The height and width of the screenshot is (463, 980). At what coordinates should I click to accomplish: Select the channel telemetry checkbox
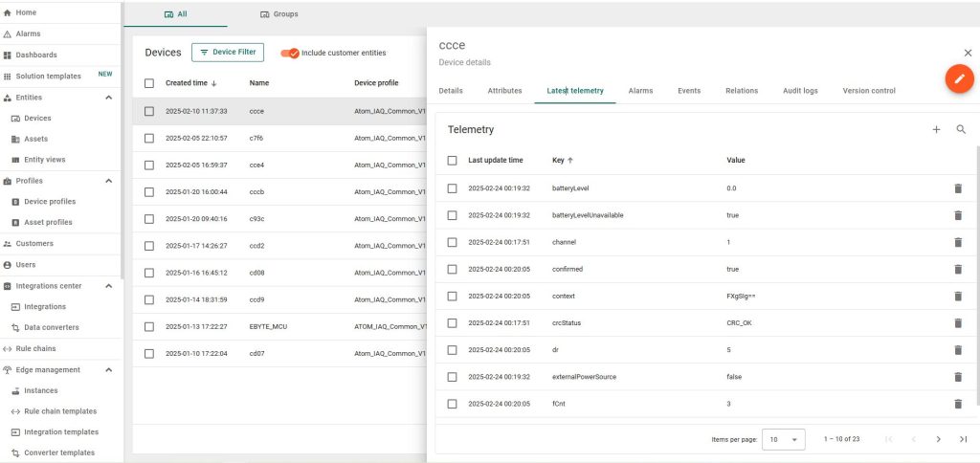pyautogui.click(x=453, y=242)
